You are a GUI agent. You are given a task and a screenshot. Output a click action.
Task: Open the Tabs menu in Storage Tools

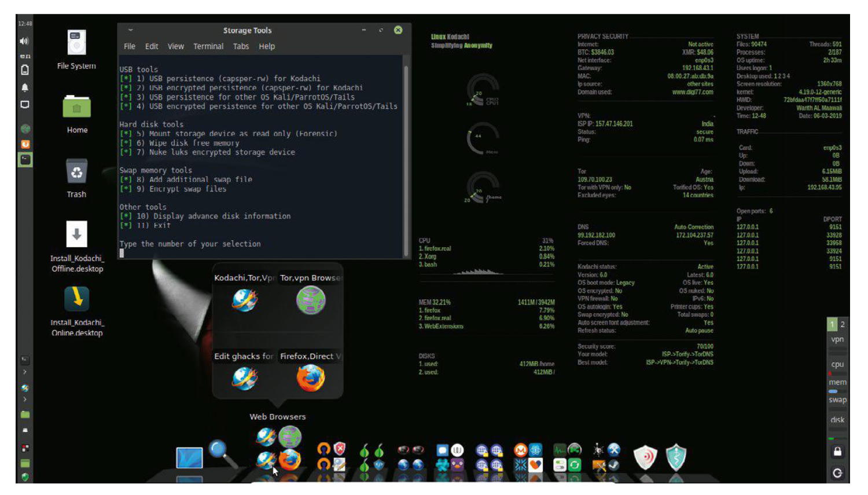click(241, 46)
